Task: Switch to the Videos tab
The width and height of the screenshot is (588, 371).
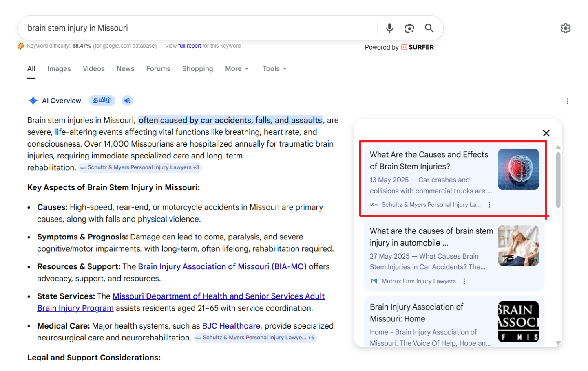Action: pos(94,68)
